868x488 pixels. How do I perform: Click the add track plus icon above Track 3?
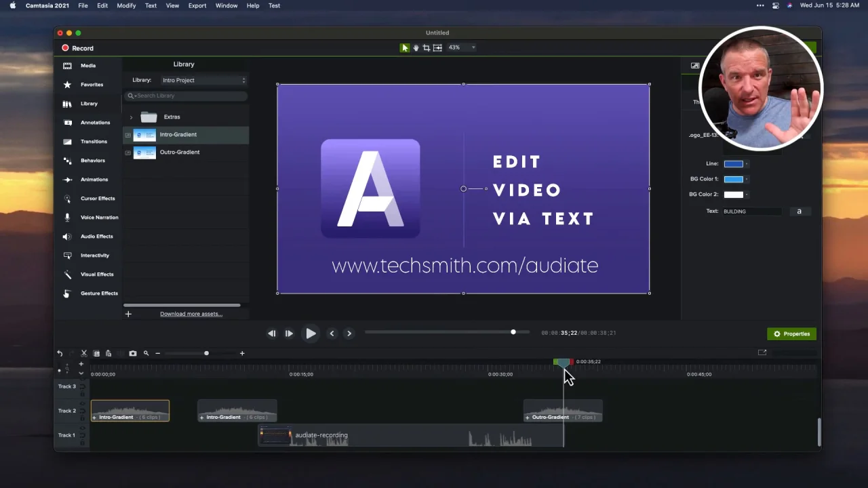(x=81, y=364)
